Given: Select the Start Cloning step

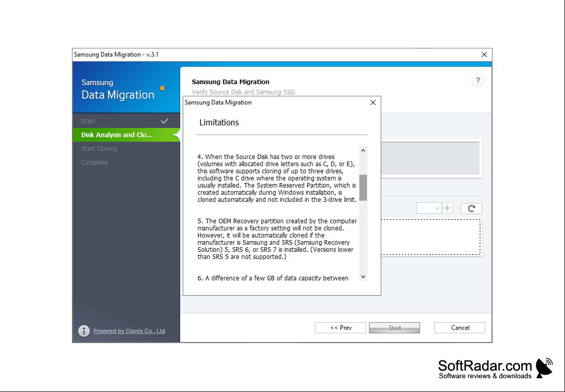Looking at the screenshot, I should pos(126,148).
